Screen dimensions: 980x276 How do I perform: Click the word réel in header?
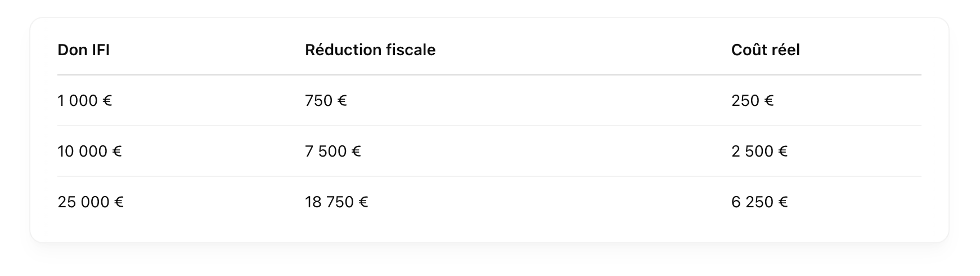click(786, 50)
